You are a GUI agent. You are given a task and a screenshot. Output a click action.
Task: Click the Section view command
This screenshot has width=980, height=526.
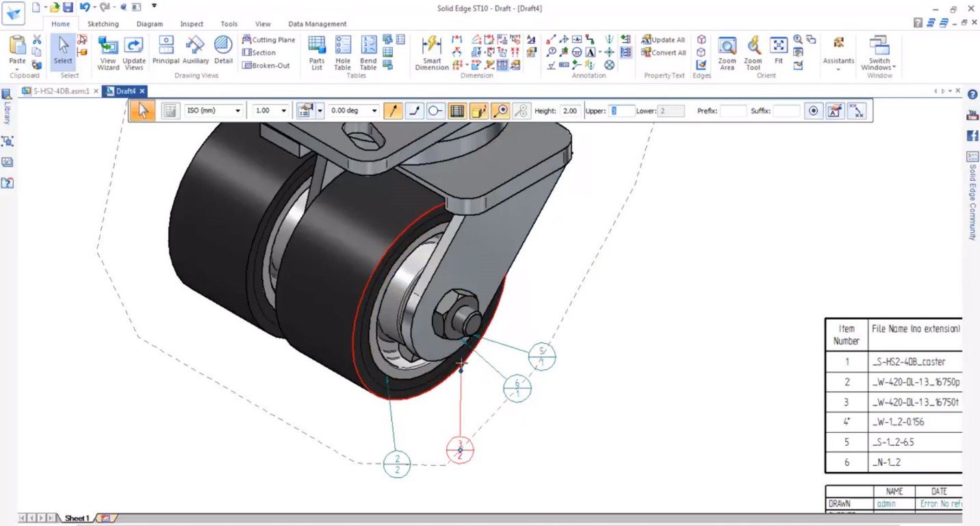pyautogui.click(x=259, y=53)
